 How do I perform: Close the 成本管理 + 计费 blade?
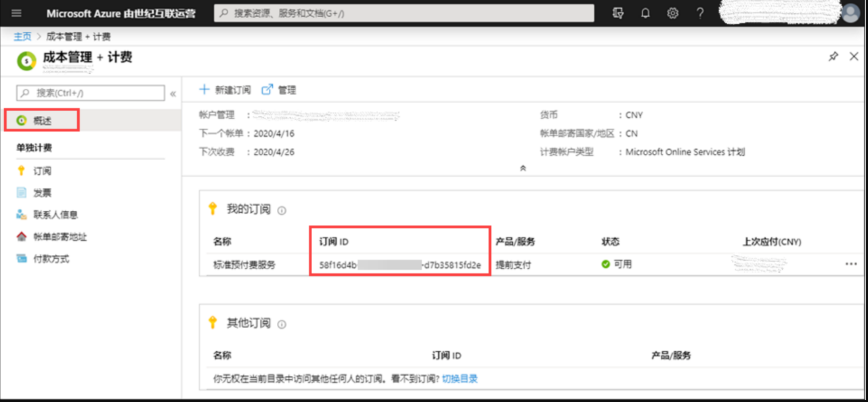pyautogui.click(x=854, y=57)
